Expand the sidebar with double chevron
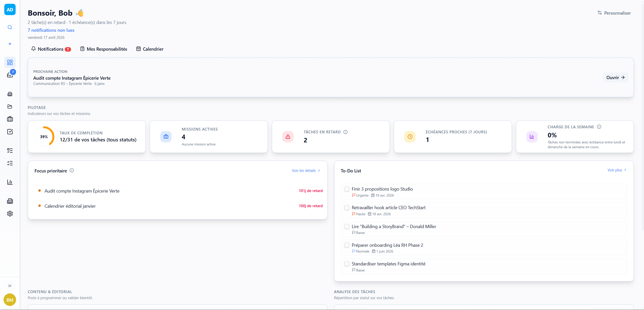Image resolution: width=644 pixels, height=310 pixels. (x=10, y=286)
